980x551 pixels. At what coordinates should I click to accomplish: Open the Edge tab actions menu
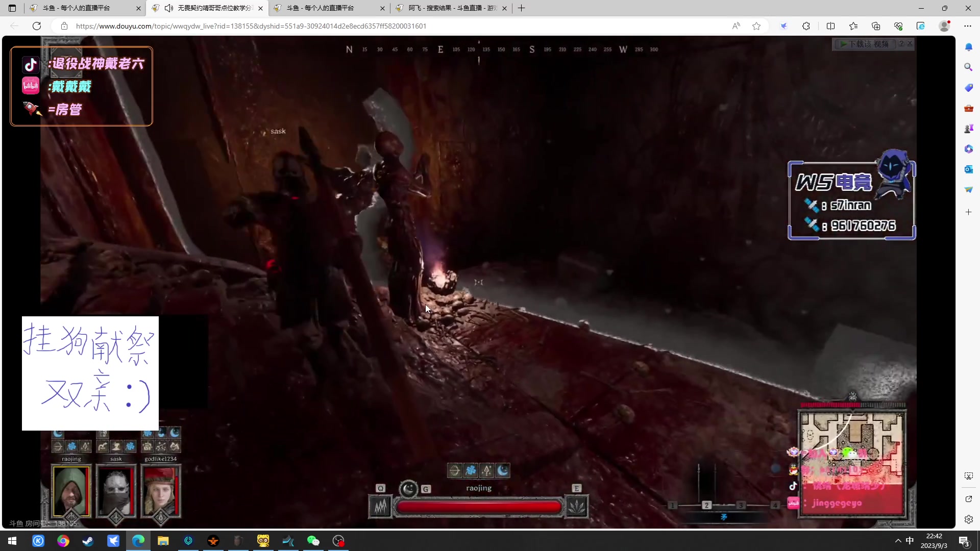(x=12, y=8)
